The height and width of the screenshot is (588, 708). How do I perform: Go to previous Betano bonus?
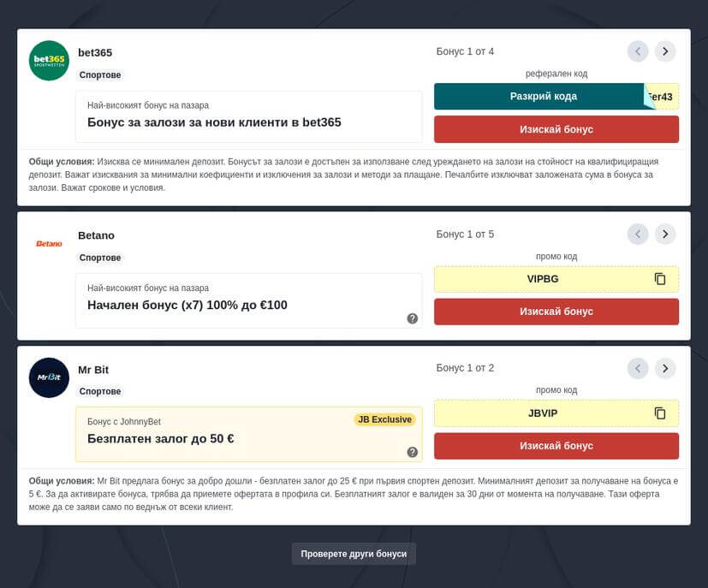point(638,234)
